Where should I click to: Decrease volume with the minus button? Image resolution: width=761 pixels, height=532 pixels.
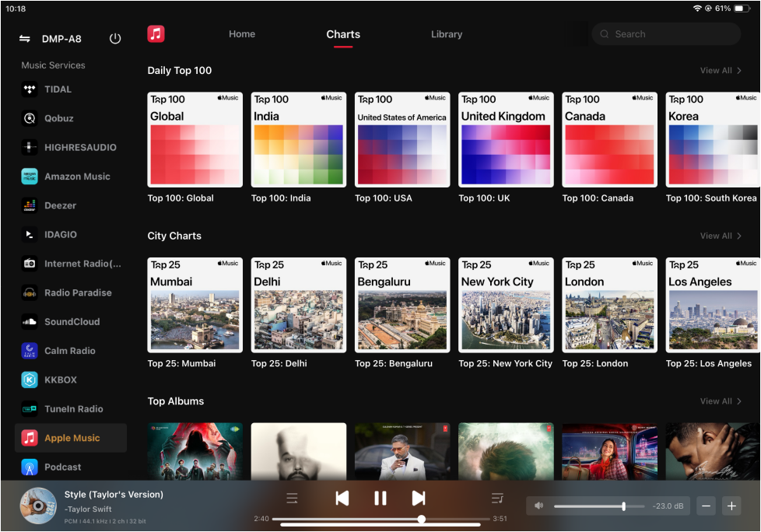[707, 506]
